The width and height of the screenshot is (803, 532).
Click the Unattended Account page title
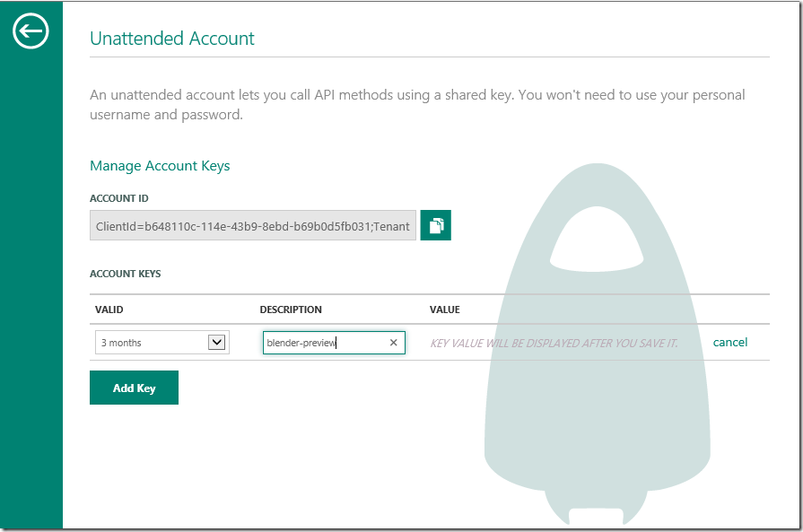tap(172, 39)
